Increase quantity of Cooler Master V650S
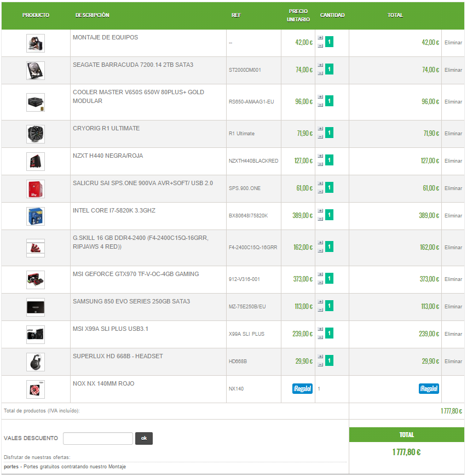This screenshot has width=467, height=476. (320, 97)
